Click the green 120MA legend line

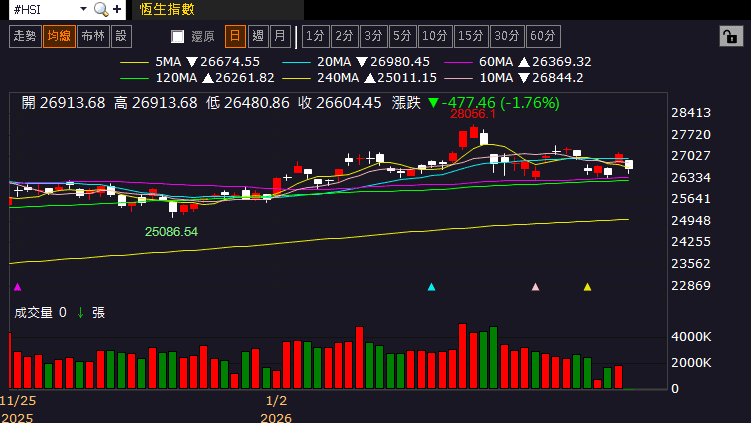pos(134,78)
